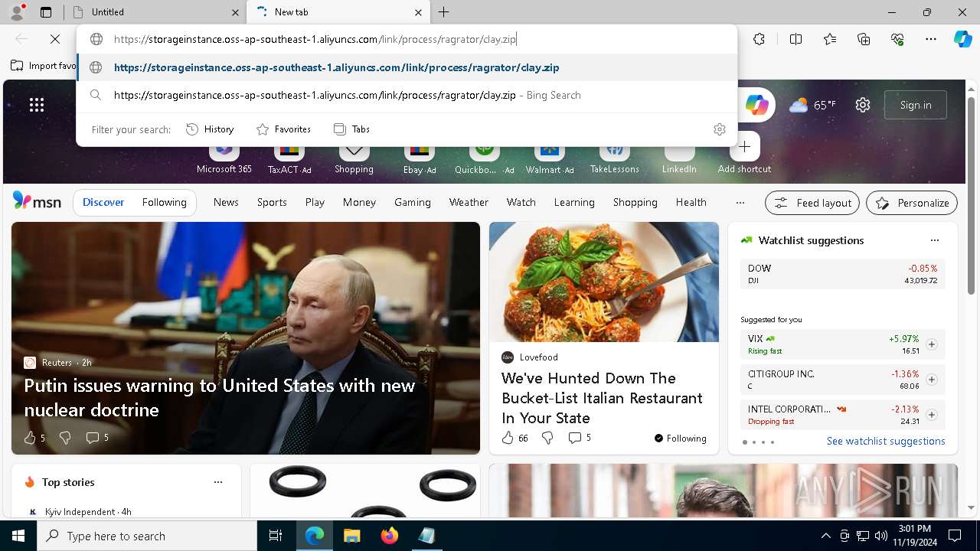
Task: Close the New tab
Action: click(x=418, y=12)
